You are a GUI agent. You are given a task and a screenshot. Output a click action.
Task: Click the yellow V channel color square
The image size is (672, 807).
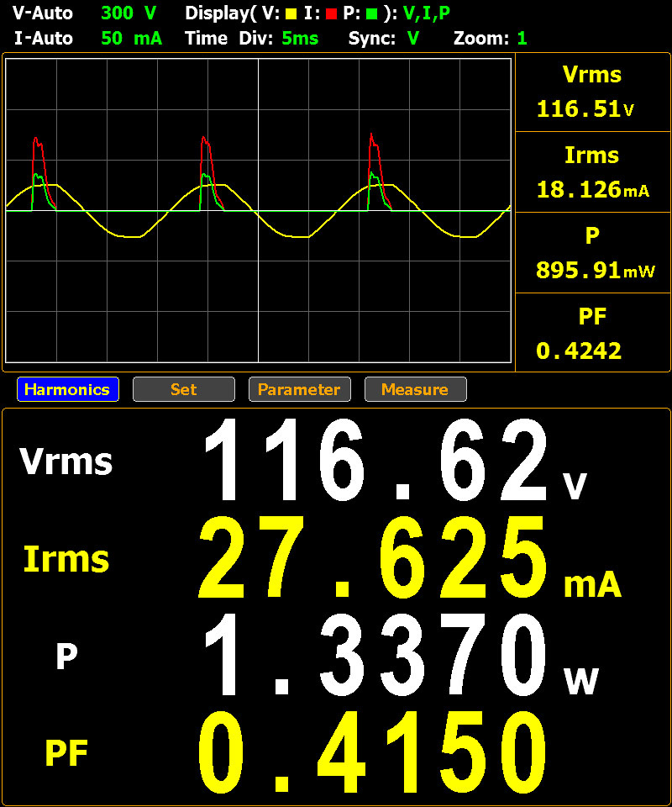click(x=291, y=14)
